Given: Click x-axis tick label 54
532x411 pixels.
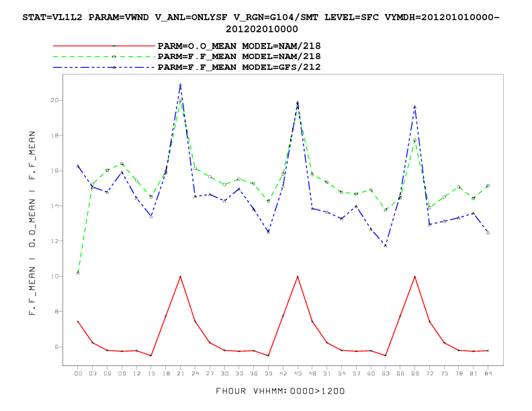Looking at the screenshot, I should tap(342, 373).
